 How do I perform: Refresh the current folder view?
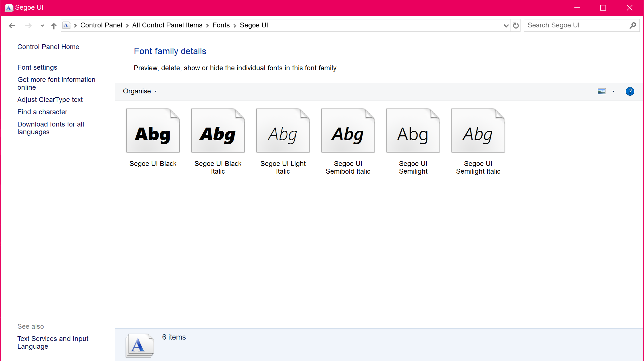pyautogui.click(x=516, y=25)
